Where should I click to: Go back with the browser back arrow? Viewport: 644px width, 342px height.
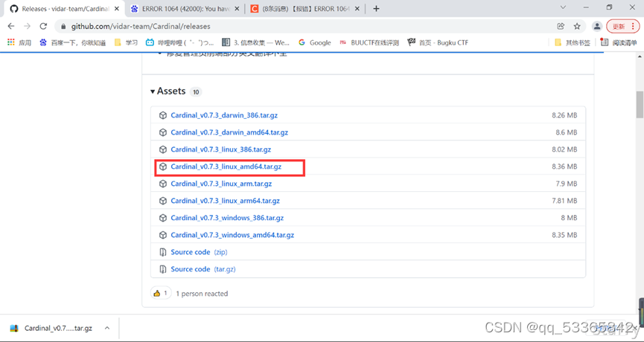(x=11, y=26)
